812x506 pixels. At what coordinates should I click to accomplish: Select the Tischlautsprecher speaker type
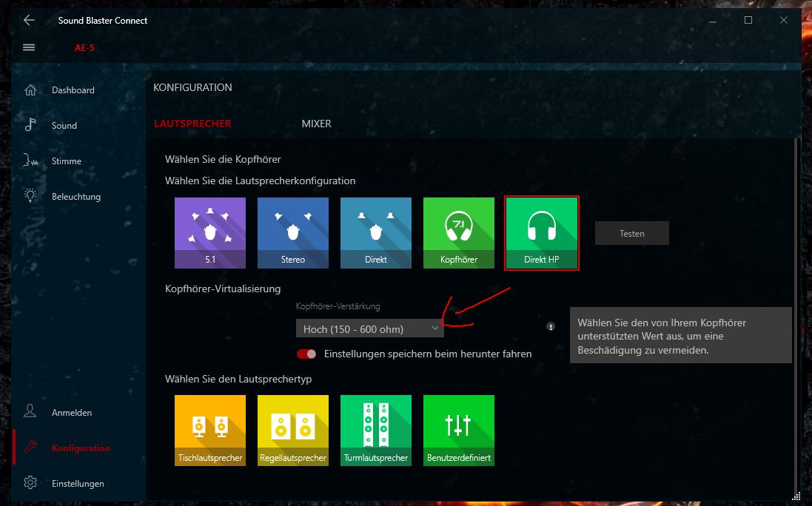tap(210, 431)
